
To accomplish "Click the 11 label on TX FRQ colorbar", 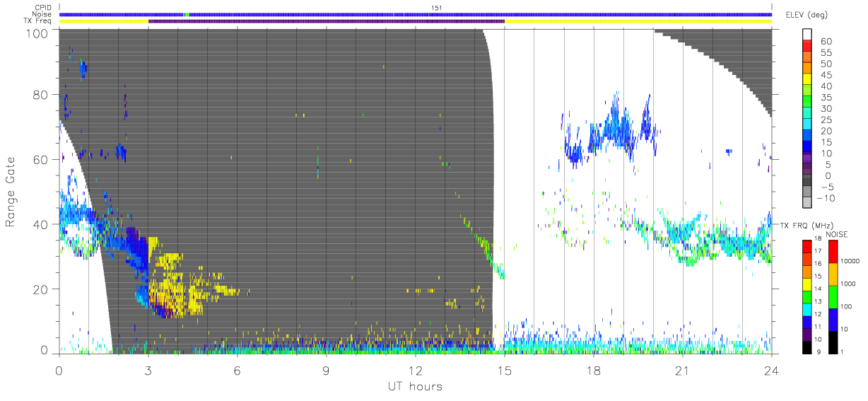I will (x=816, y=327).
